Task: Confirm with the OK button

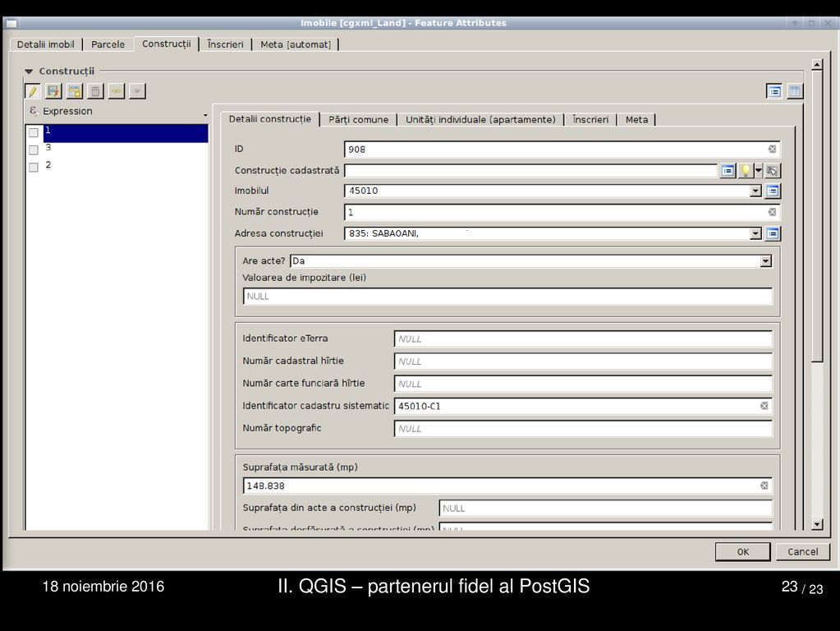Action: [742, 551]
